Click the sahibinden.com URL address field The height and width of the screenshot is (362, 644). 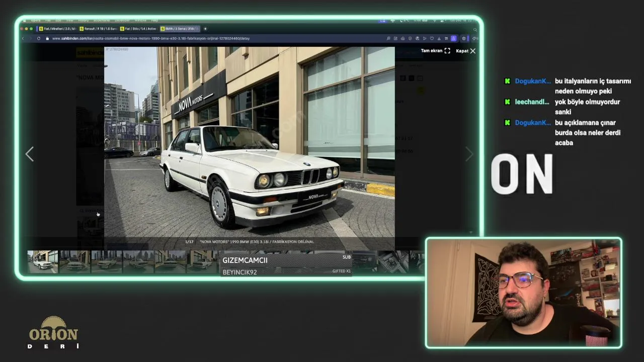tap(151, 38)
